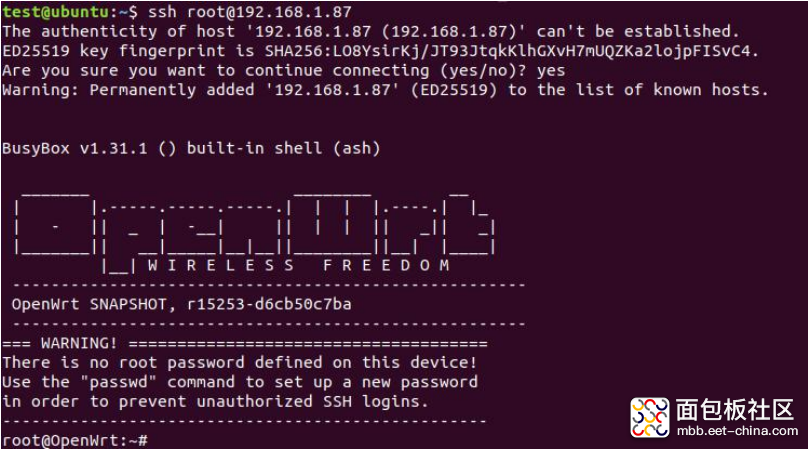The height and width of the screenshot is (449, 808).
Task: Click 'authenticity of host' message line
Action: click(371, 31)
